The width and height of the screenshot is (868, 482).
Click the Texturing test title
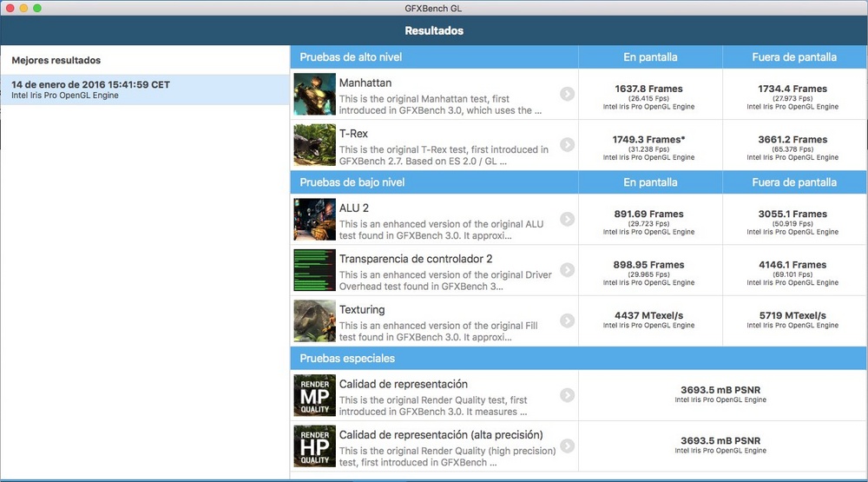[361, 309]
